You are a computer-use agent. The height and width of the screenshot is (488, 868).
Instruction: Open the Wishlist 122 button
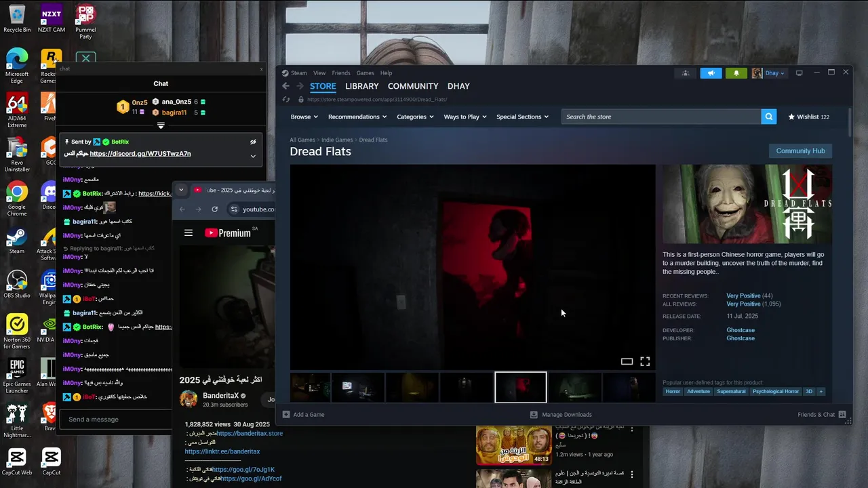[x=809, y=117]
